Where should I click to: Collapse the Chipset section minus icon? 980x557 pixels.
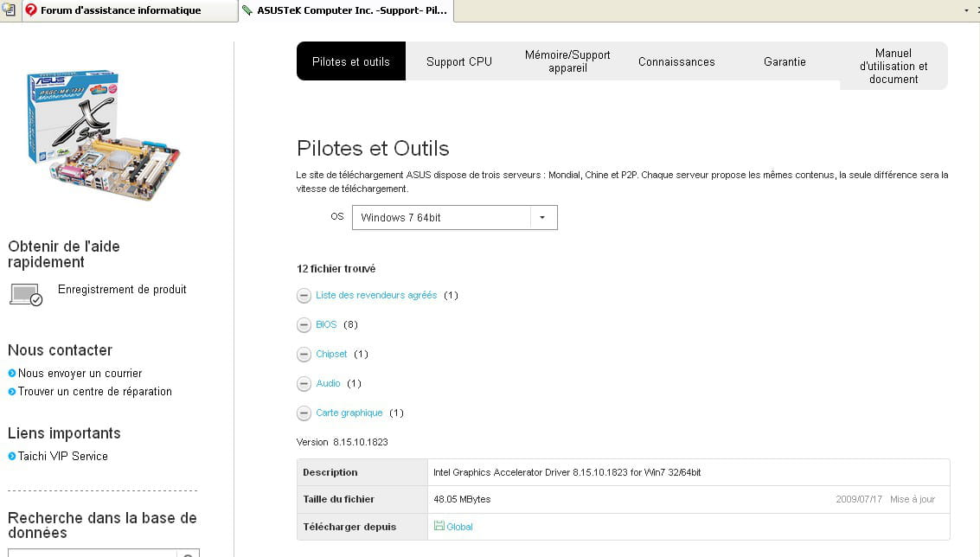[x=304, y=354]
